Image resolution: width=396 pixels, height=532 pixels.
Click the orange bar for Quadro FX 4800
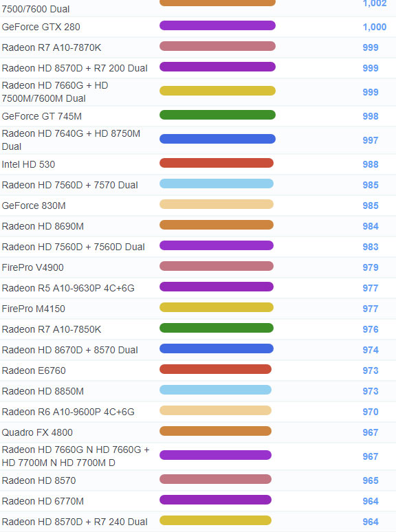[x=215, y=431]
